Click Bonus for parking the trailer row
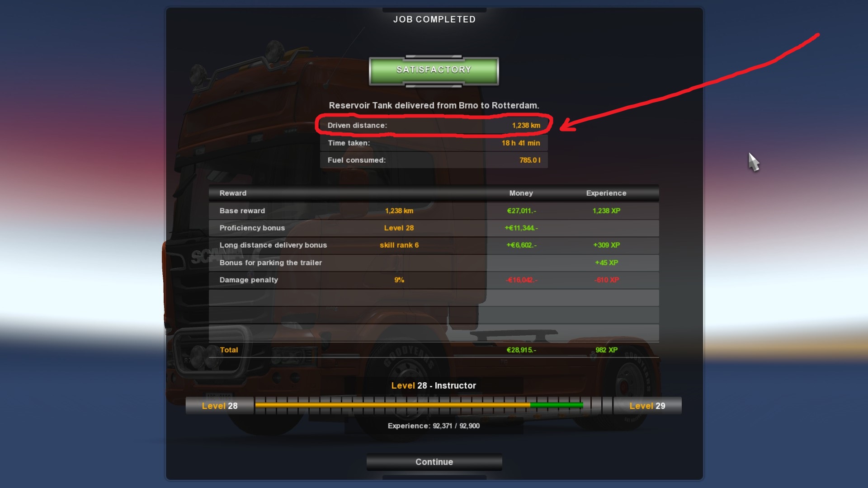Viewport: 868px width, 488px height. [434, 263]
